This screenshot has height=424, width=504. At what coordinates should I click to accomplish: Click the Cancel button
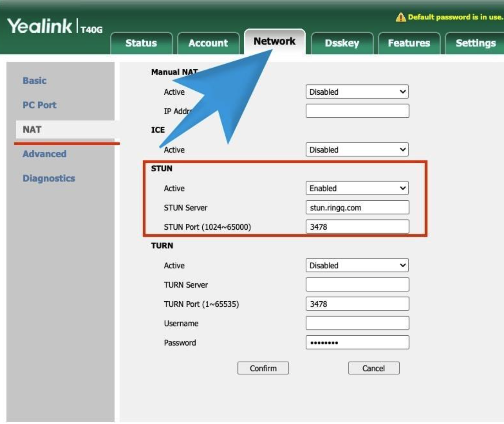click(x=373, y=368)
